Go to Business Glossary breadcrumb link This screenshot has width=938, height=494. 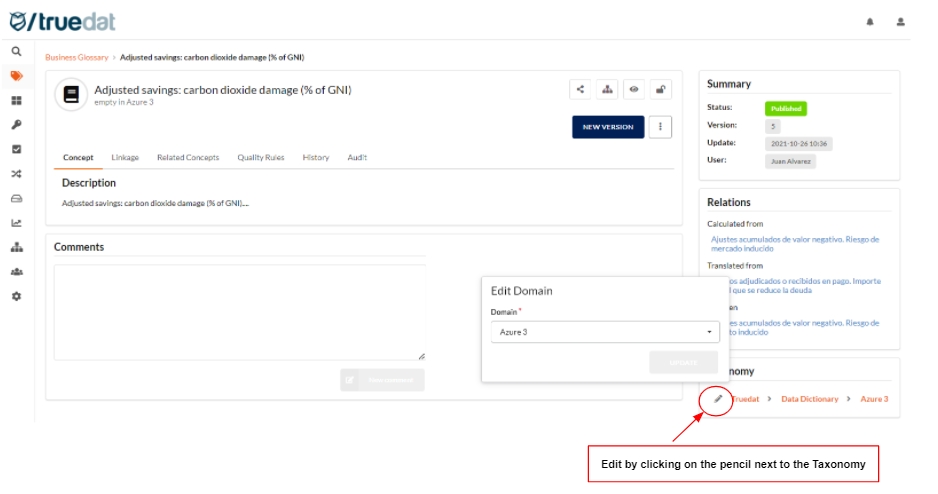point(76,58)
